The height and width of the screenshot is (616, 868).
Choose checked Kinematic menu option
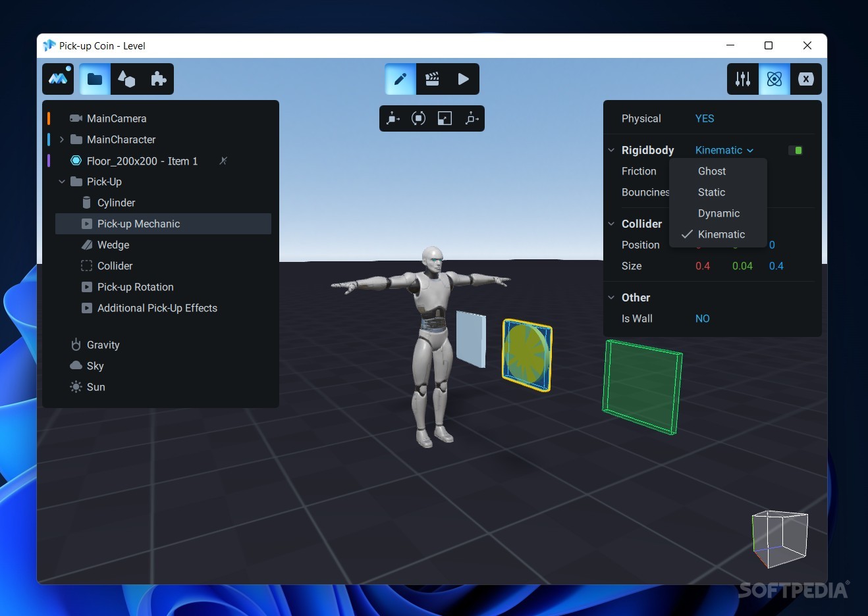tap(719, 234)
